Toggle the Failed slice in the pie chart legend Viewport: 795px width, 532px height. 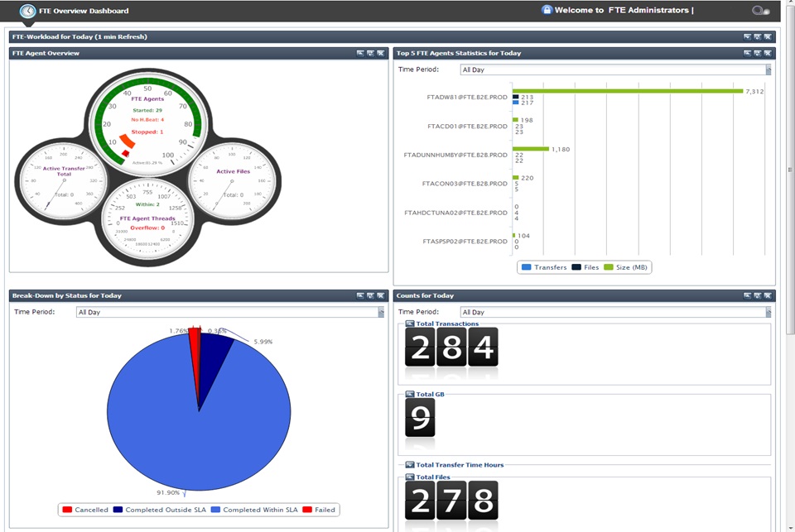pyautogui.click(x=318, y=510)
